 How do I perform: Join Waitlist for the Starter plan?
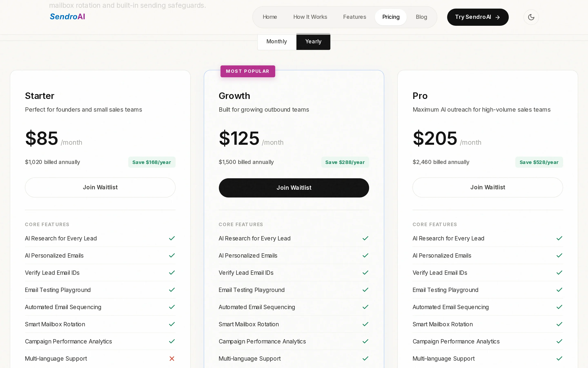point(100,187)
